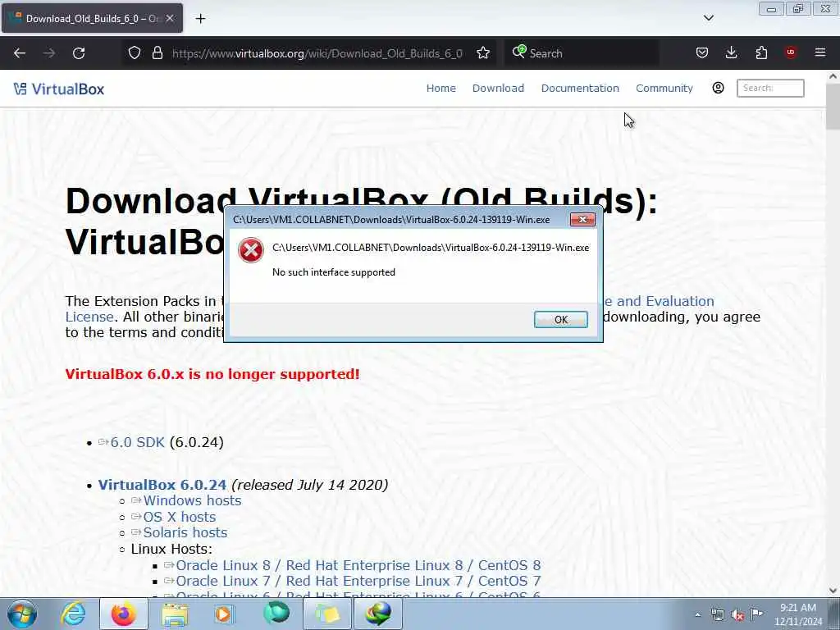Open the Firefox extensions puzzle icon
The height and width of the screenshot is (630, 840).
click(x=761, y=52)
